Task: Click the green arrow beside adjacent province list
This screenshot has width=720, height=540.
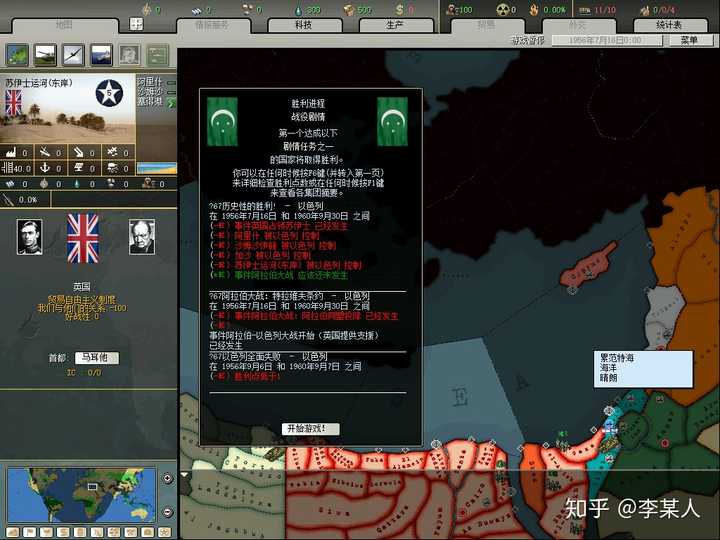Action: tap(171, 103)
